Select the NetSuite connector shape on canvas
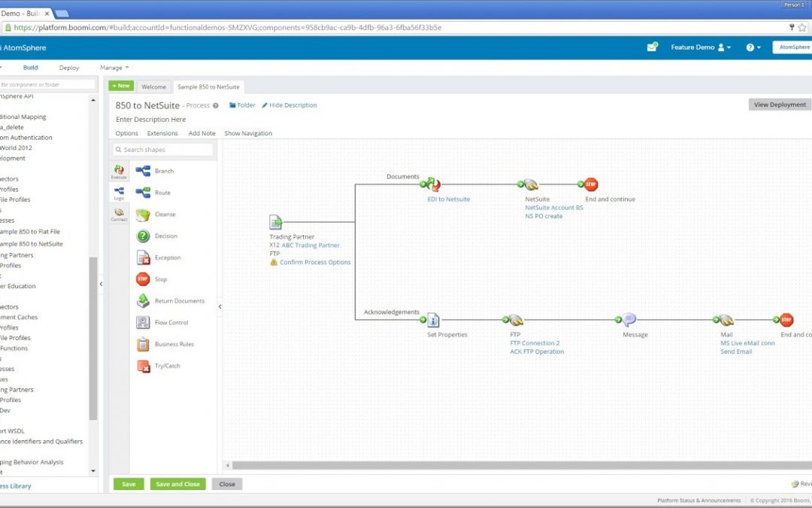Image resolution: width=812 pixels, height=508 pixels. (531, 184)
